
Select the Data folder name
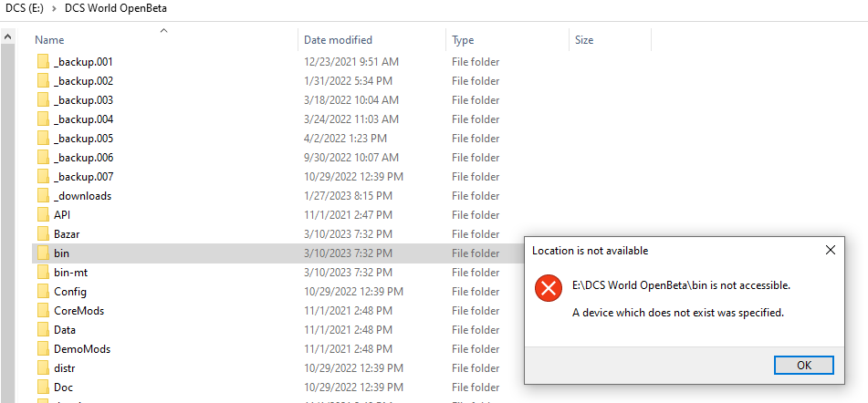click(65, 330)
